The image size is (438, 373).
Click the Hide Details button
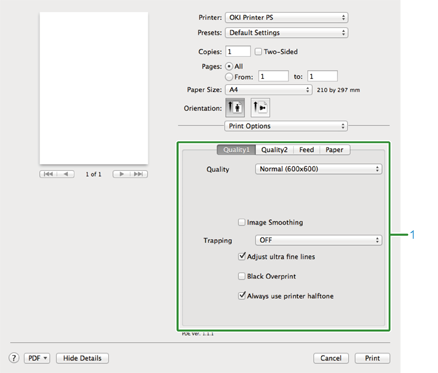pyautogui.click(x=82, y=358)
